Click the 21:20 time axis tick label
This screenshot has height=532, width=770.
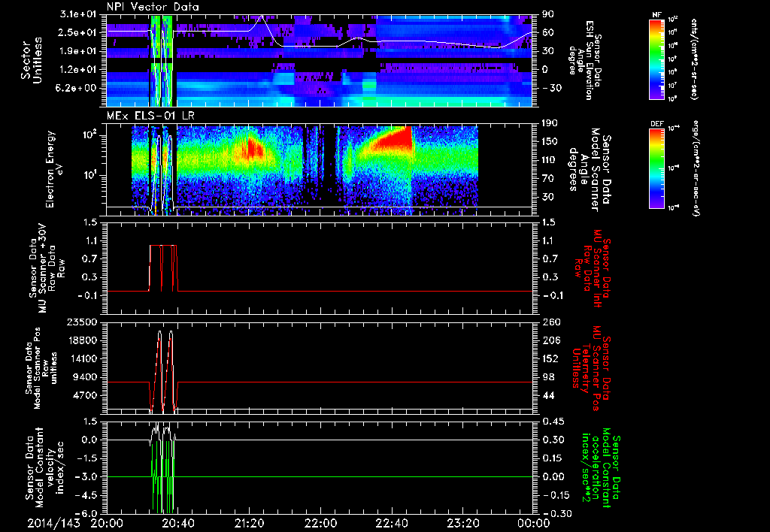click(250, 523)
